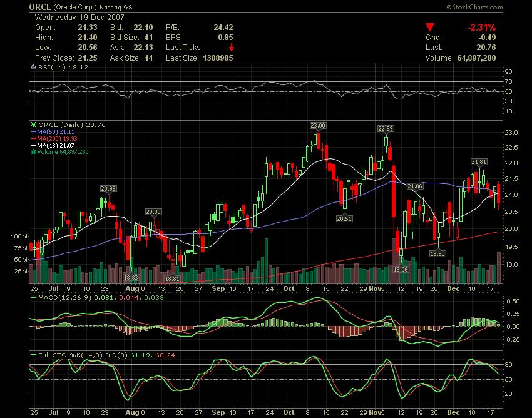This screenshot has width=532, height=418.
Task: Click the Ask Size value 44
Action: (x=148, y=58)
